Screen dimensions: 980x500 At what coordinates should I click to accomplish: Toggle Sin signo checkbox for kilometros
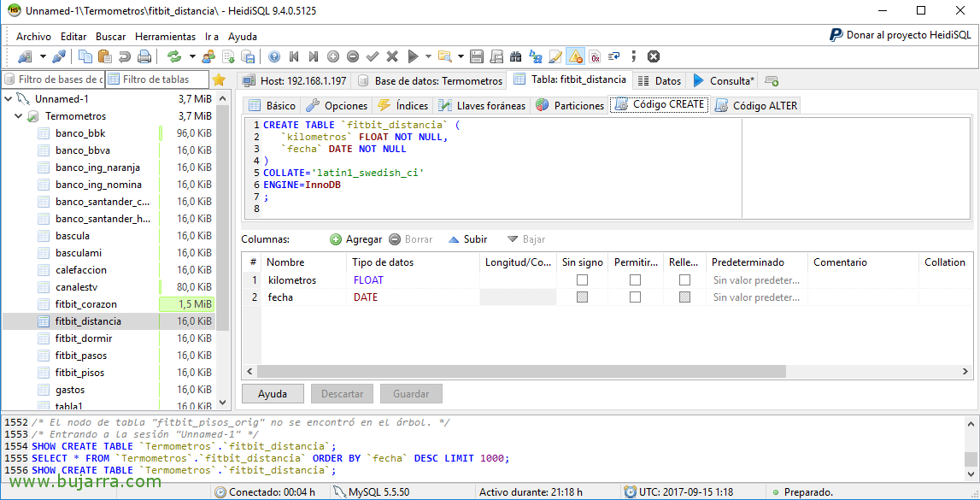click(582, 280)
